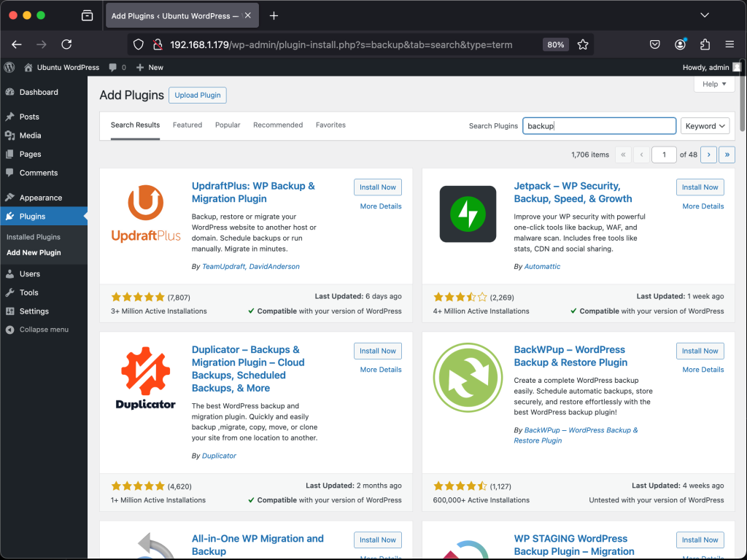Switch to the Featured plugins tab
This screenshot has width=747, height=560.
point(187,125)
